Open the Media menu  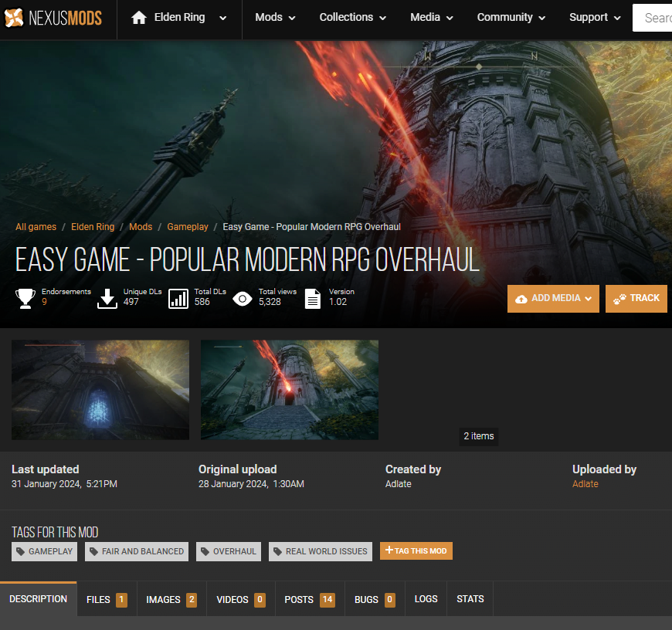coord(432,18)
